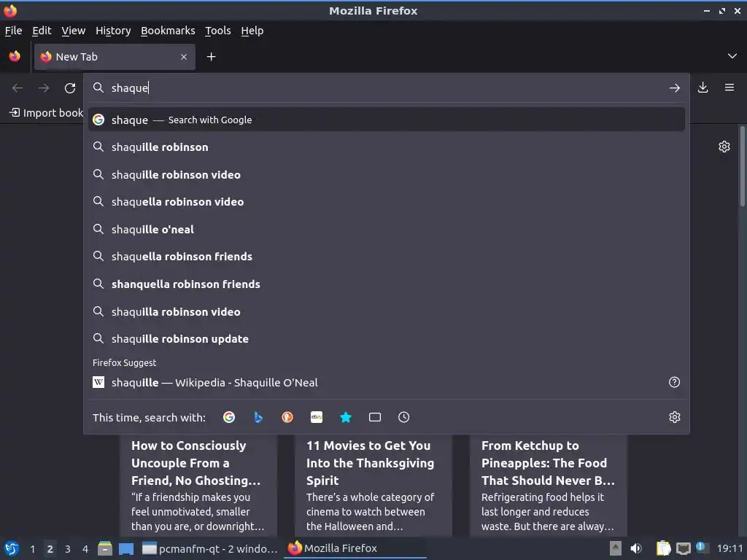Choose suggestion 'shaquille robinson update'
747x560 pixels.
click(387, 339)
